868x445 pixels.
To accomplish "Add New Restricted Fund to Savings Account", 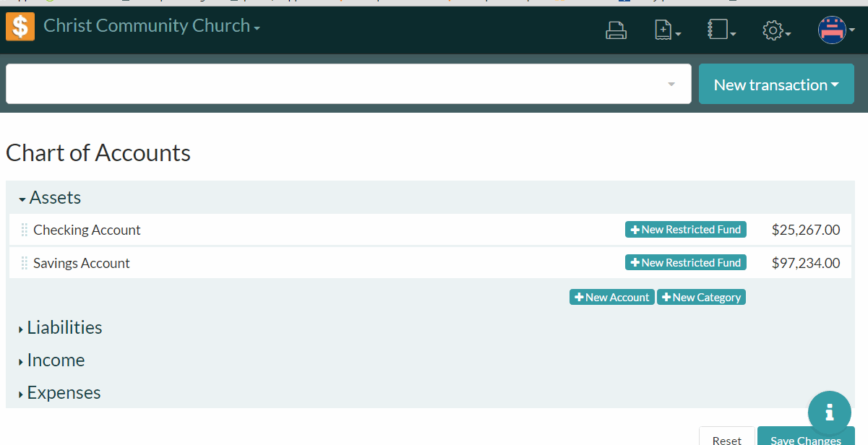I will pos(685,263).
